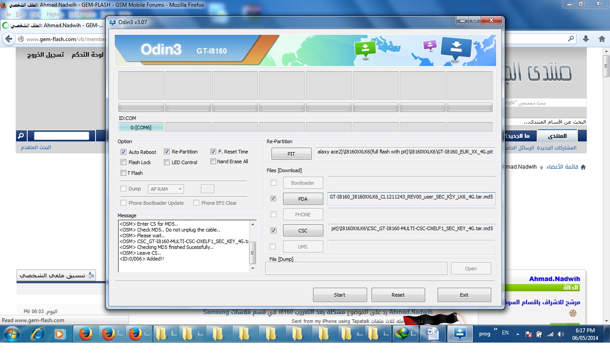
Task: Enable the T Flash option
Action: pos(124,173)
